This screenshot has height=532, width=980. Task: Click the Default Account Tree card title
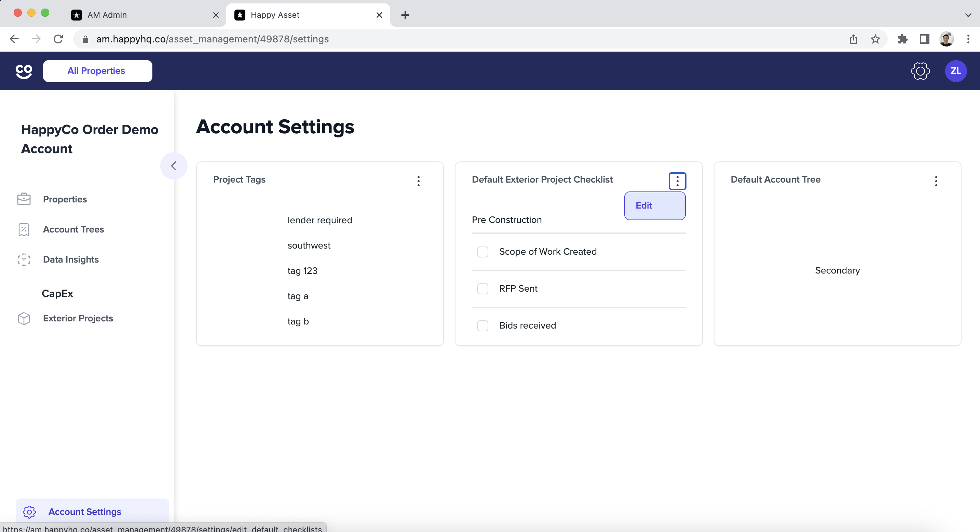coord(775,179)
